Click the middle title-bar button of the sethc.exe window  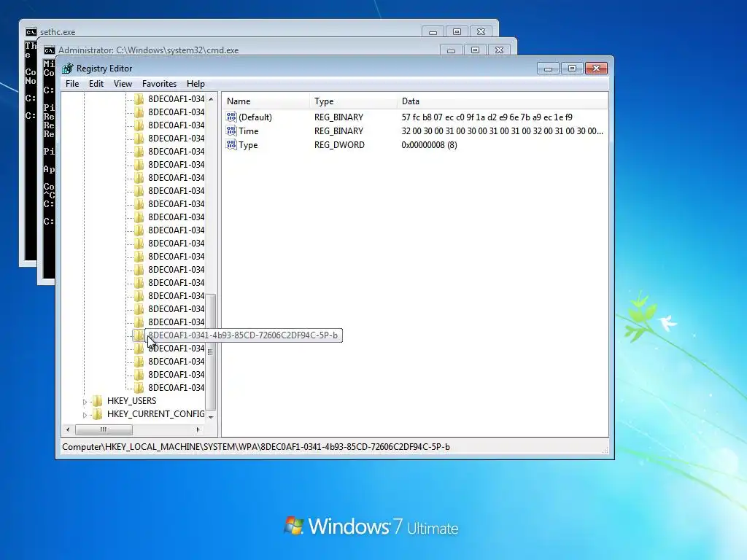457,32
